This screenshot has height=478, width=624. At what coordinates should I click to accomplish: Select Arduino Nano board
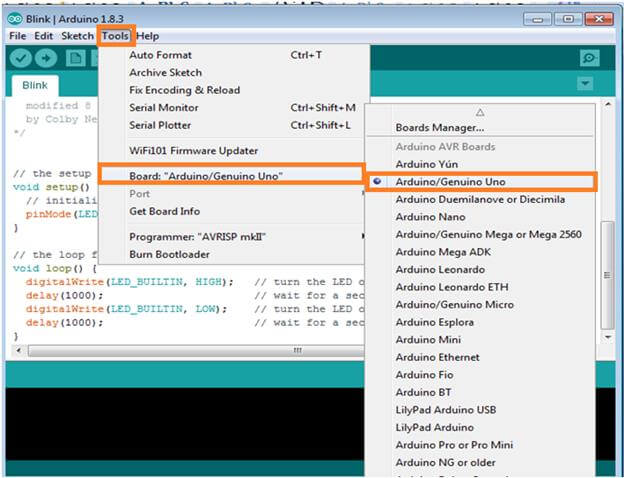tap(481, 217)
